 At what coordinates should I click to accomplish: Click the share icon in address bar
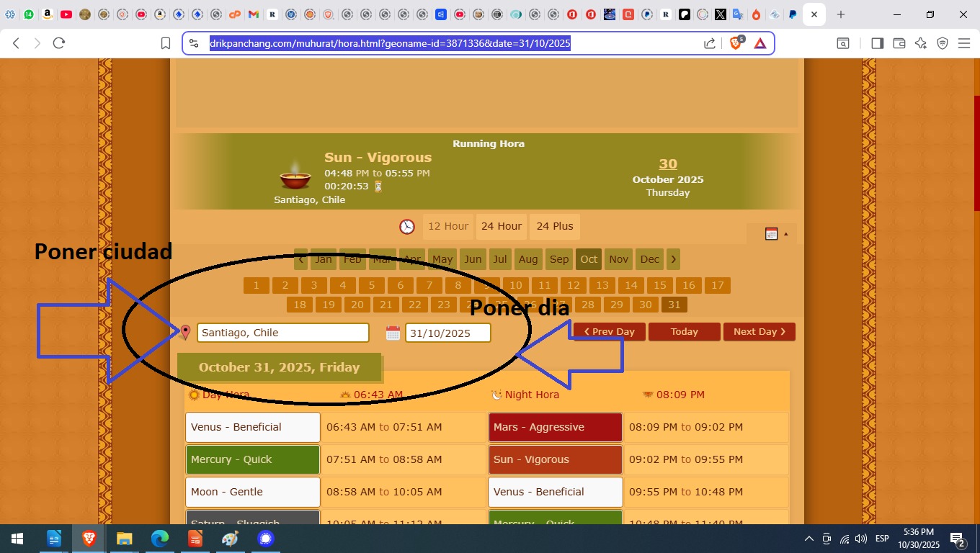[710, 43]
